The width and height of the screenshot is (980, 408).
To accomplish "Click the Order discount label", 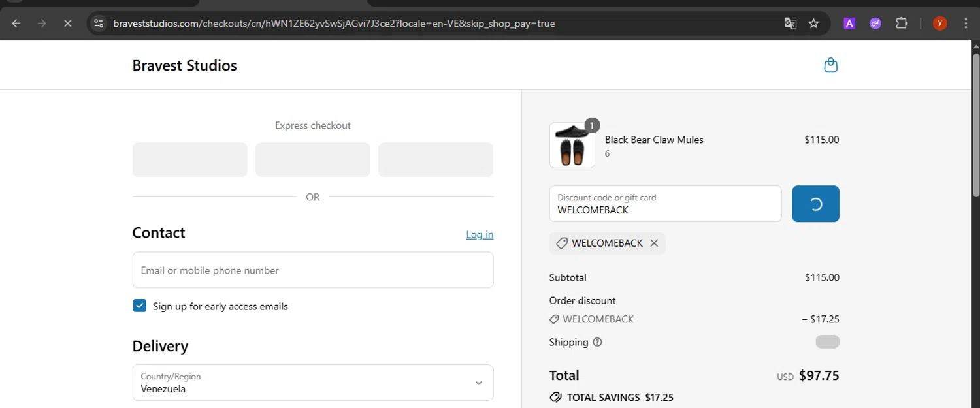I will (x=583, y=300).
